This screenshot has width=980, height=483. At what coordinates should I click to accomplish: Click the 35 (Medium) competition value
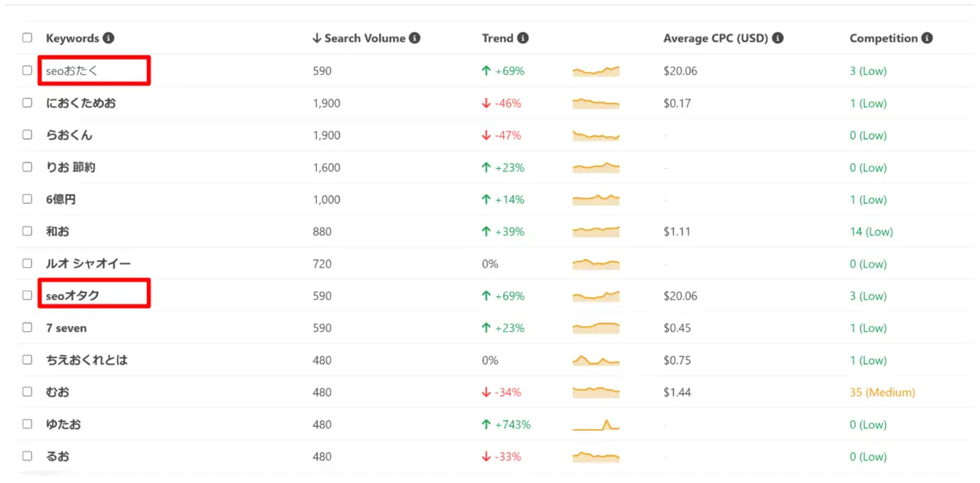tap(882, 392)
